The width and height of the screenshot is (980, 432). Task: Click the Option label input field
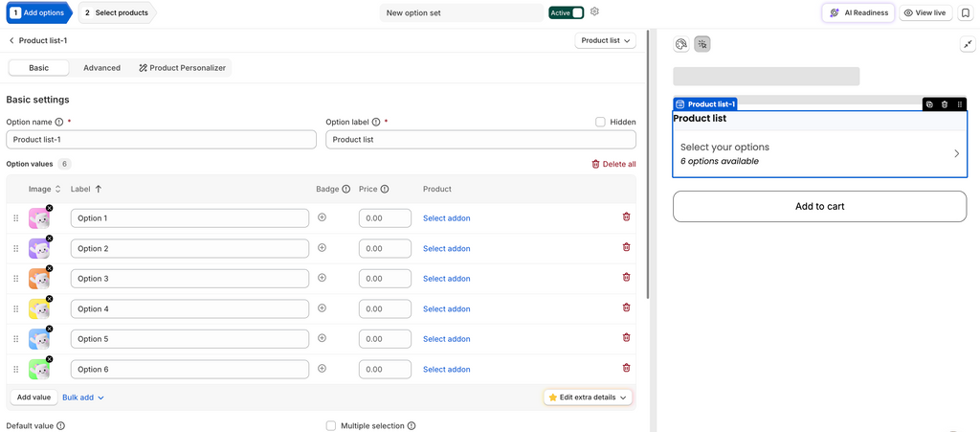tap(480, 140)
